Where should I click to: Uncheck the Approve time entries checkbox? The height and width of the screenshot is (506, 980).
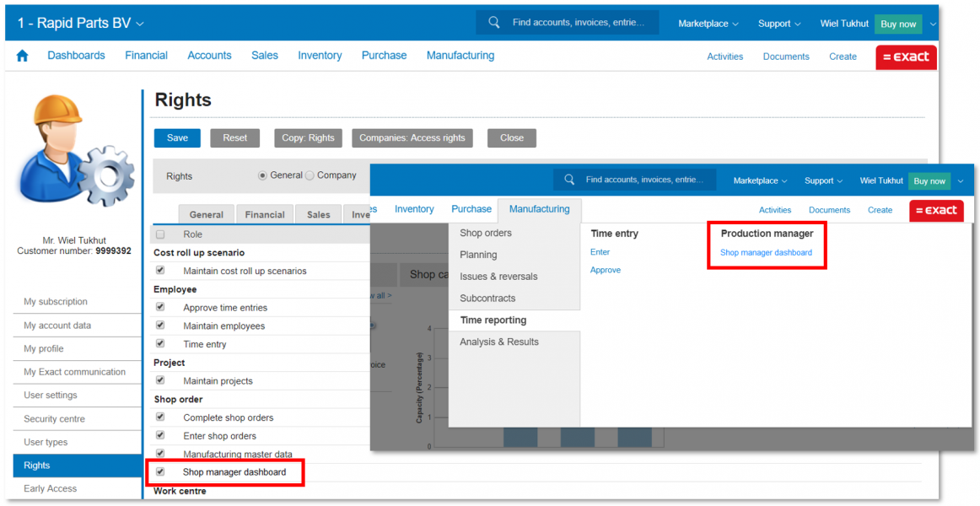[160, 307]
